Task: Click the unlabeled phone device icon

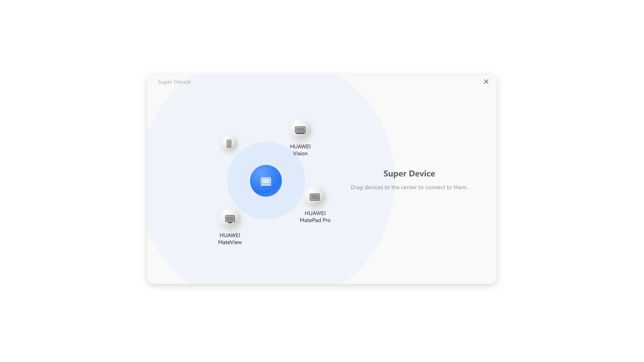Action: 229,144
